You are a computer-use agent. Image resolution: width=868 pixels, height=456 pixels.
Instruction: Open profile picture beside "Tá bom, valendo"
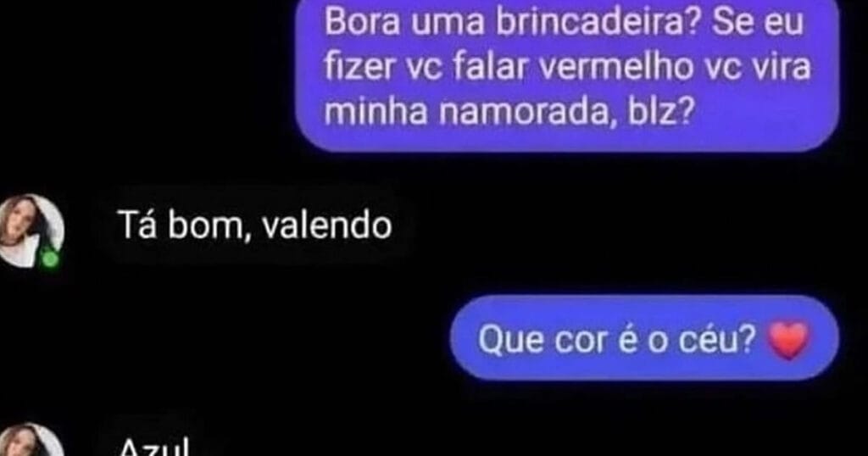(31, 231)
